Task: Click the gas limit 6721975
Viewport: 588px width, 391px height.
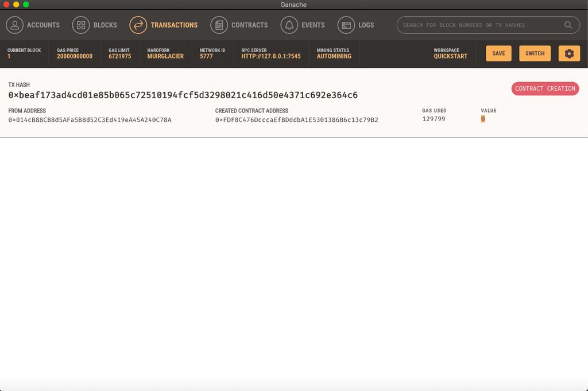Action: pos(120,56)
